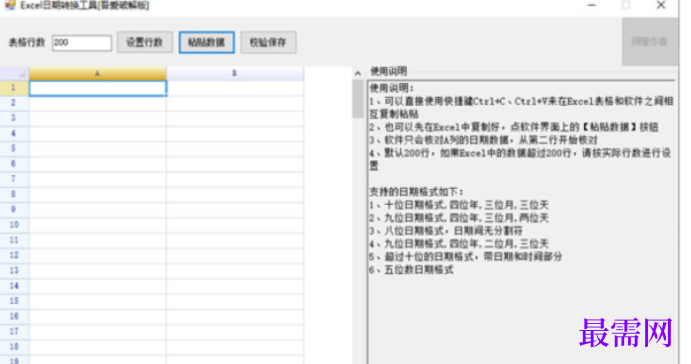Select row 7 header
This screenshot has height=364, width=691.
pyautogui.click(x=14, y=179)
